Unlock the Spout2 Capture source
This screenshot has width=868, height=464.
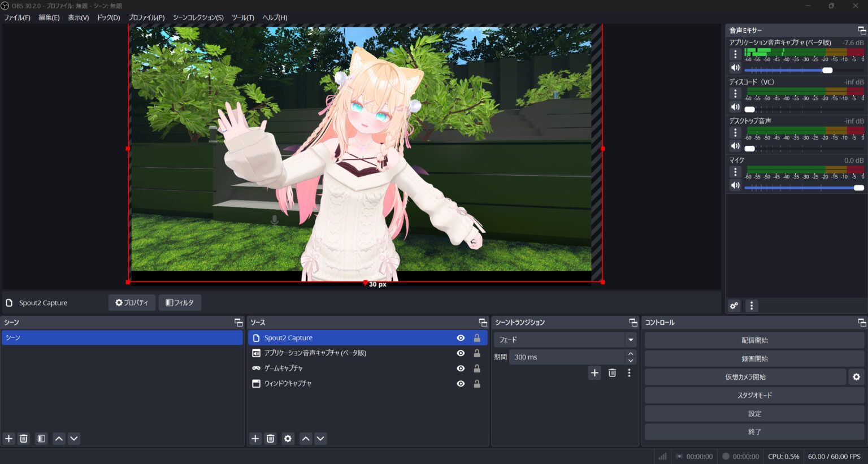coord(476,337)
